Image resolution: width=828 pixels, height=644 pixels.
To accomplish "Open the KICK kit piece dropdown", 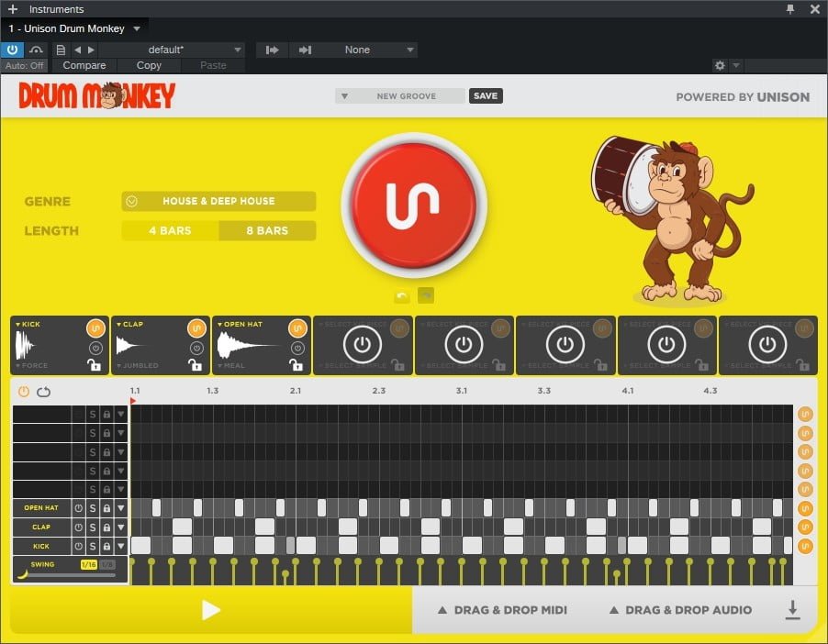I will [28, 324].
